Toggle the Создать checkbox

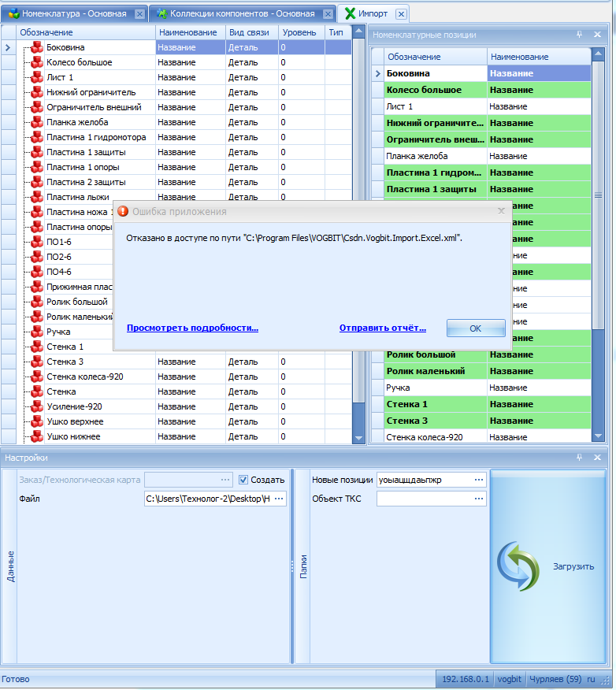coord(243,480)
